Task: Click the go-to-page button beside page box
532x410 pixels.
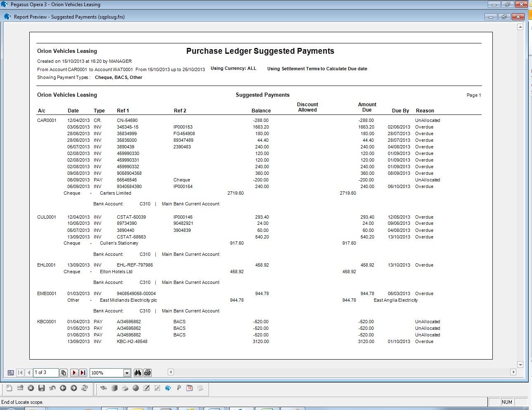Action: [64, 373]
